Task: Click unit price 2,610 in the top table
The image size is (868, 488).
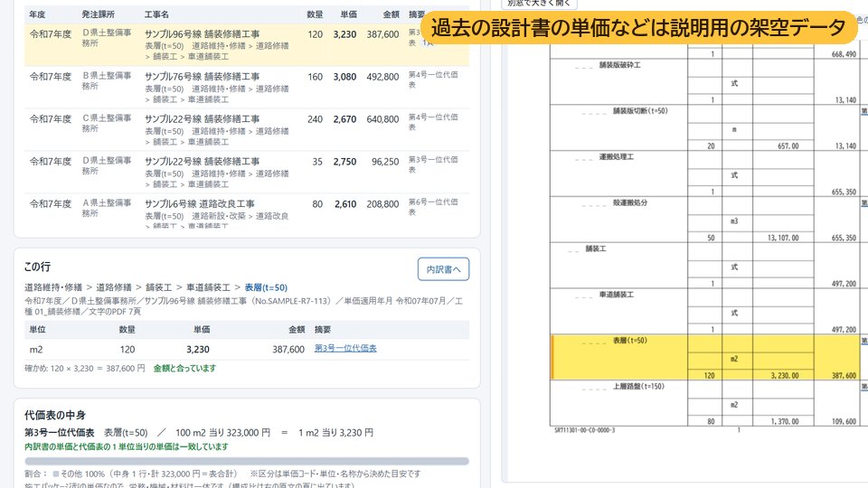Action: pos(344,204)
